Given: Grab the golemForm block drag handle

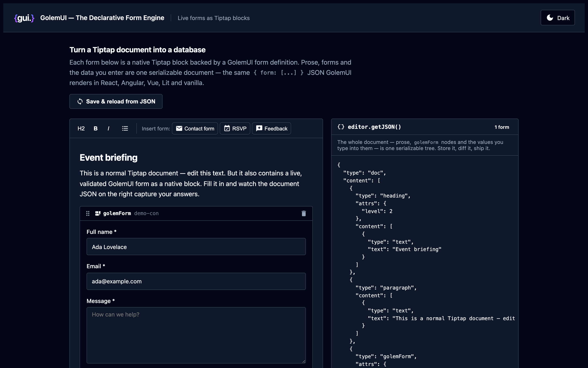Looking at the screenshot, I should (x=88, y=213).
